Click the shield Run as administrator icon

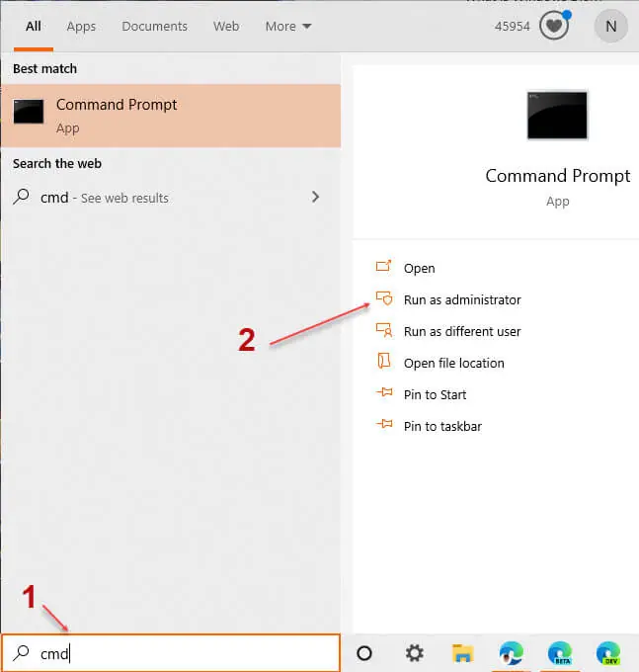tap(384, 298)
